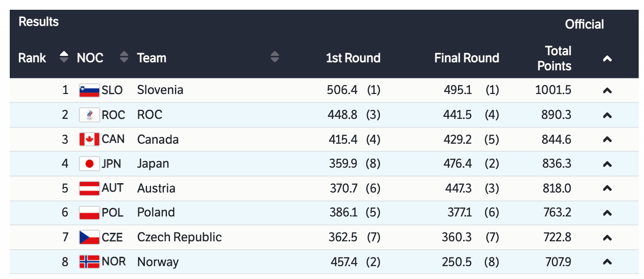Open the Slovenia team name link
The height and width of the screenshot is (279, 644).
(160, 90)
